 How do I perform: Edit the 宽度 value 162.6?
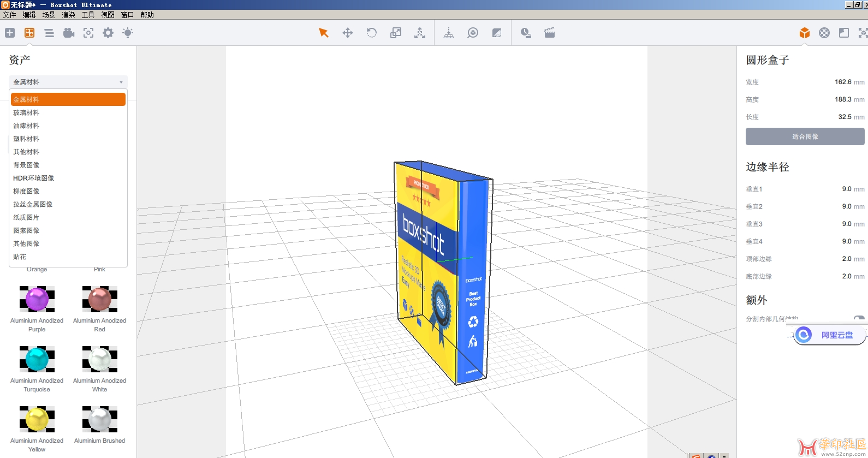[x=843, y=82]
